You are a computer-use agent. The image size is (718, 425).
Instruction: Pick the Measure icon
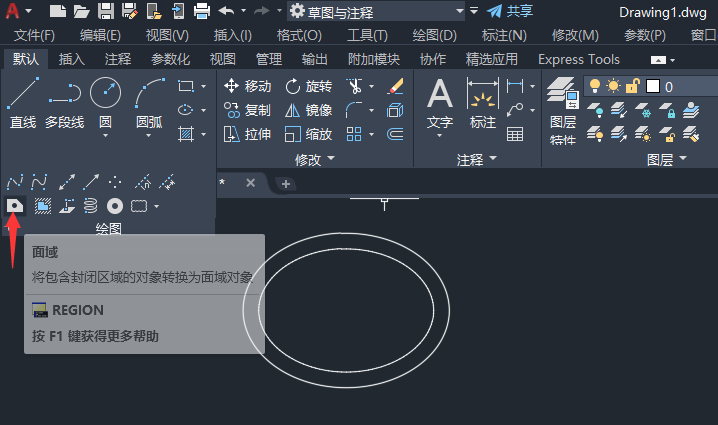pos(167,182)
